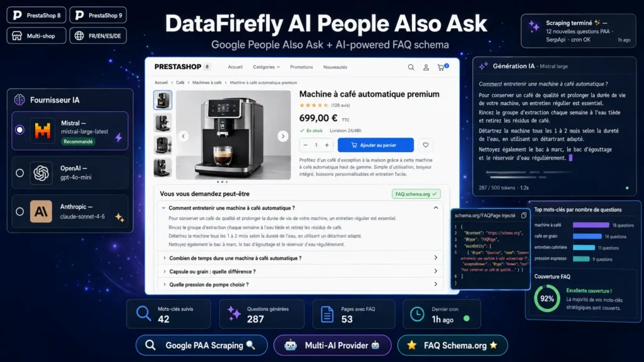The image size is (644, 362).
Task: Click the robot icon in Multi-AI Provider
Action: 291,346
